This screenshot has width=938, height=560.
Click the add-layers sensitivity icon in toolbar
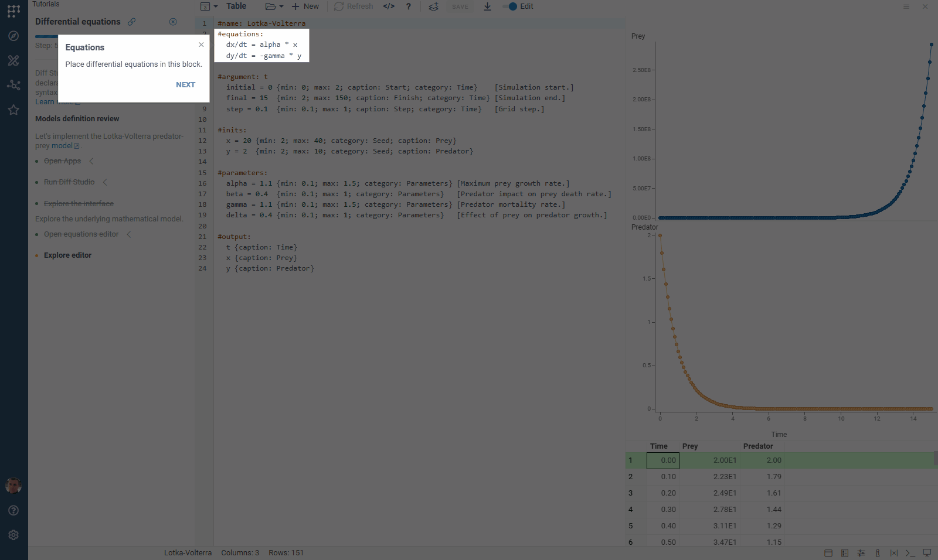pos(433,6)
